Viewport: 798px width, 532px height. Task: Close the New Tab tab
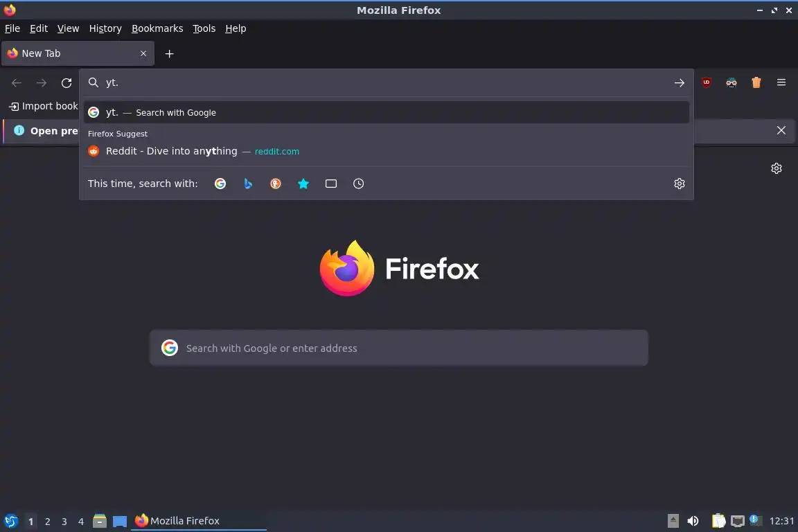click(x=143, y=53)
